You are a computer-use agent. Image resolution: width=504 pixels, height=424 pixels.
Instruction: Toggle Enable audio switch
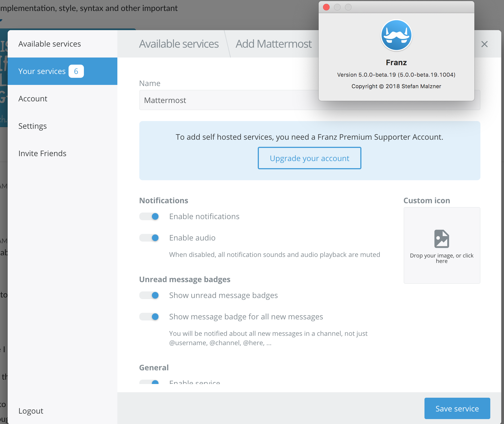pyautogui.click(x=149, y=238)
